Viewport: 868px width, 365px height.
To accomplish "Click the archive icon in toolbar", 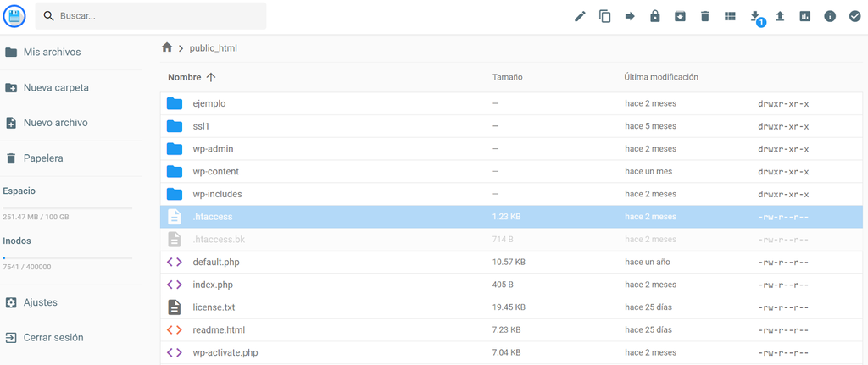I will 680,16.
